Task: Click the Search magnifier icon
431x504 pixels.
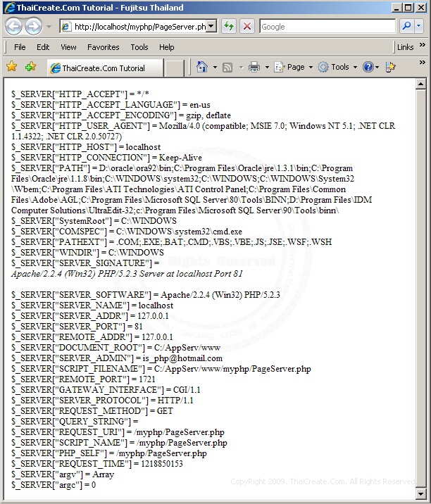Action: pos(406,26)
